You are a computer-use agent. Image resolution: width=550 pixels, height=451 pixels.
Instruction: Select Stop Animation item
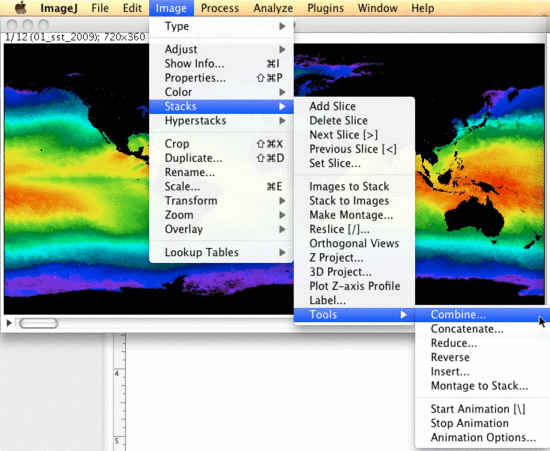482,423
